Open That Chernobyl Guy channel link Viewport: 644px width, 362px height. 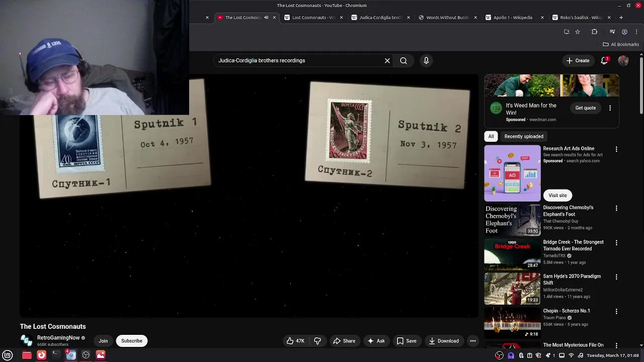(x=560, y=221)
